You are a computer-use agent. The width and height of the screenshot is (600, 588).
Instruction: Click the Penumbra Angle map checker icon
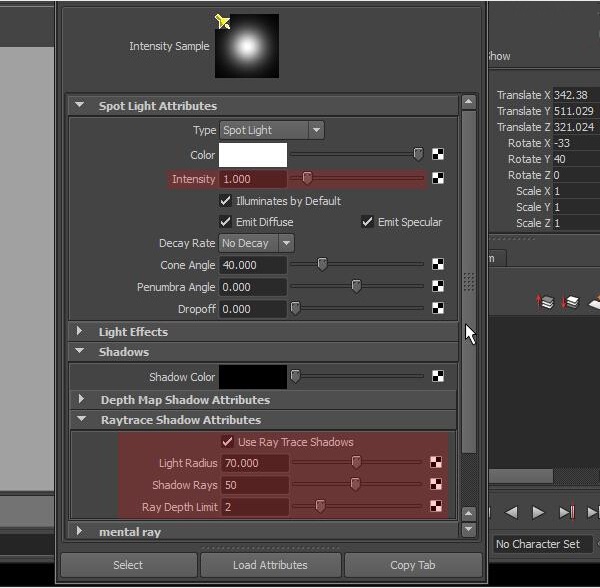pos(438,286)
